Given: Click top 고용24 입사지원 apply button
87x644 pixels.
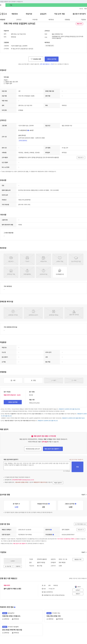Looking at the screenshot, I should point(52,59).
